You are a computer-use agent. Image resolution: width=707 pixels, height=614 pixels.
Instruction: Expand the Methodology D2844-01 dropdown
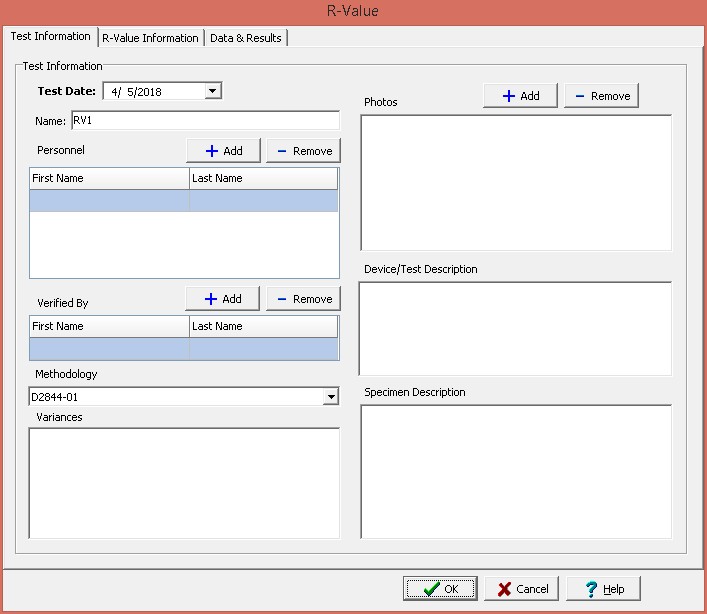tap(331, 397)
